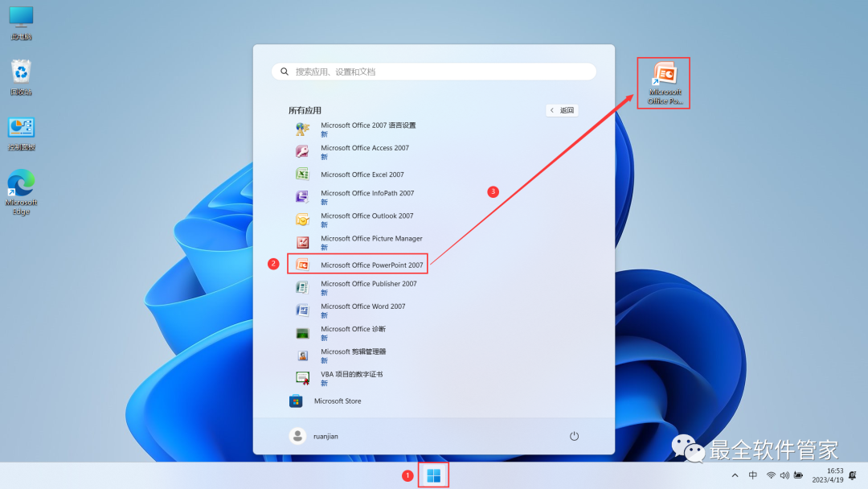Image resolution: width=868 pixels, height=489 pixels.
Task: Click the PowerPoint 2007 icon in list
Action: tap(302, 265)
